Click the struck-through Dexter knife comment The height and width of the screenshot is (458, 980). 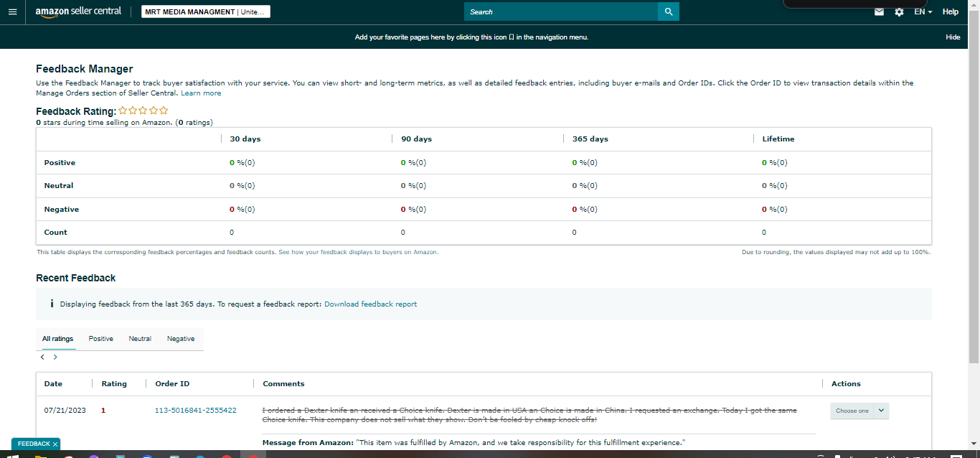tap(529, 415)
